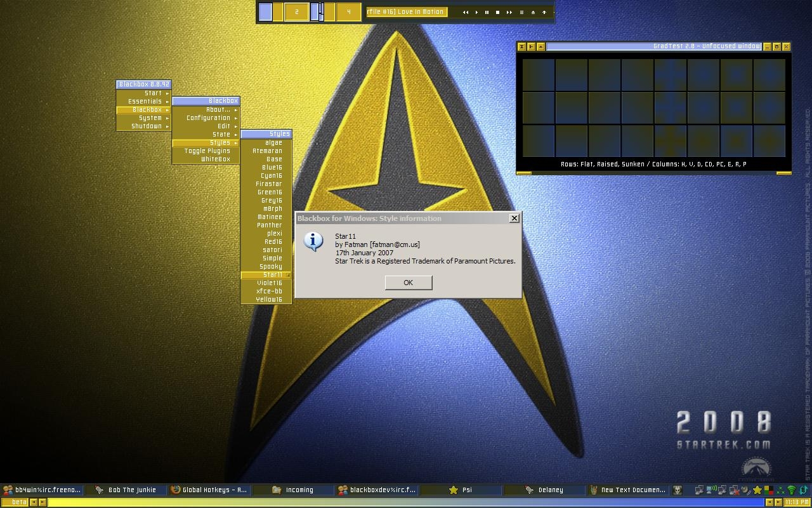Viewport: 812px width, 508px height.
Task: Click the four-color squares tray icon
Action: coord(768,490)
